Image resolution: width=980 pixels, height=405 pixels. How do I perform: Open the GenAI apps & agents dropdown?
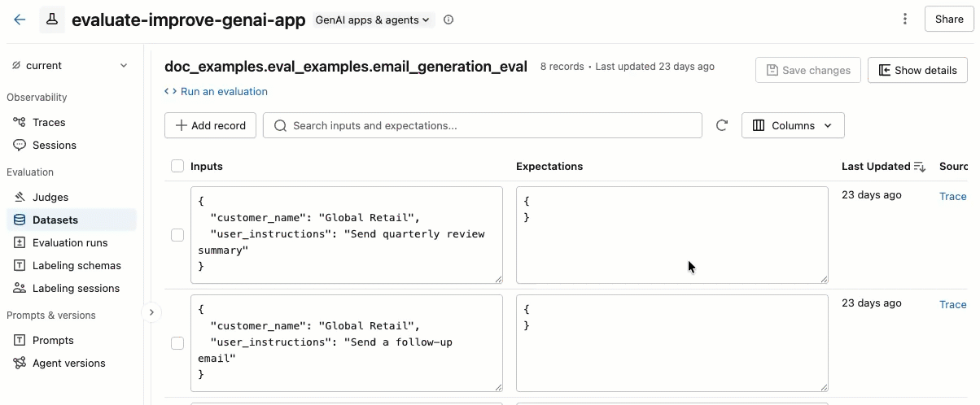374,20
